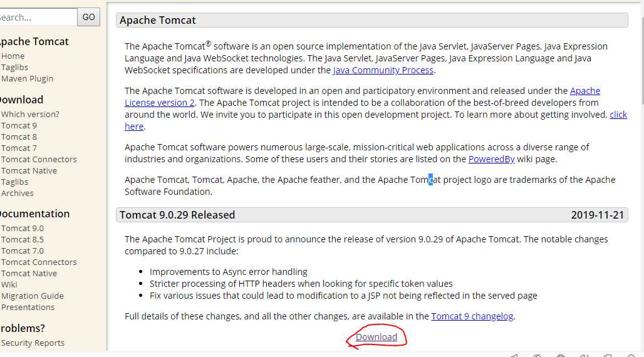Click the 'Tomcat 9.0.29 Released' heading
Screen dimensions: 644x357
click(x=177, y=215)
